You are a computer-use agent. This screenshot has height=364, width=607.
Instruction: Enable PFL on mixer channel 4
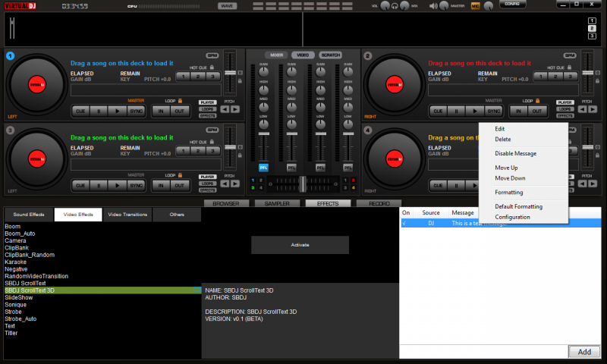click(348, 168)
